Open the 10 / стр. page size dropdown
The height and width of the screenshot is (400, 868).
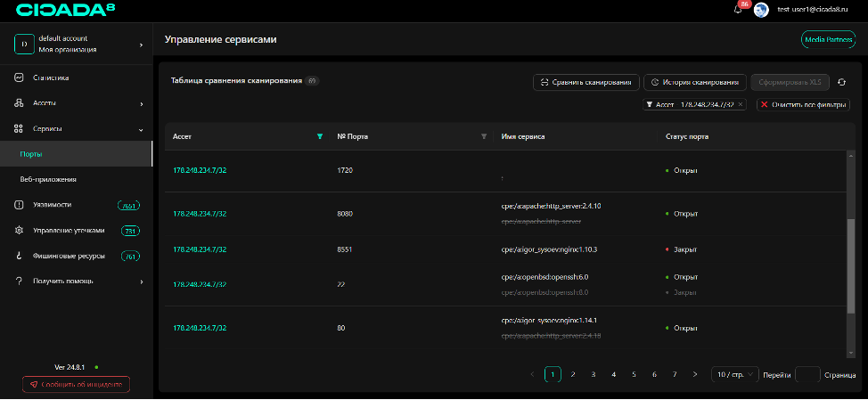(x=735, y=374)
